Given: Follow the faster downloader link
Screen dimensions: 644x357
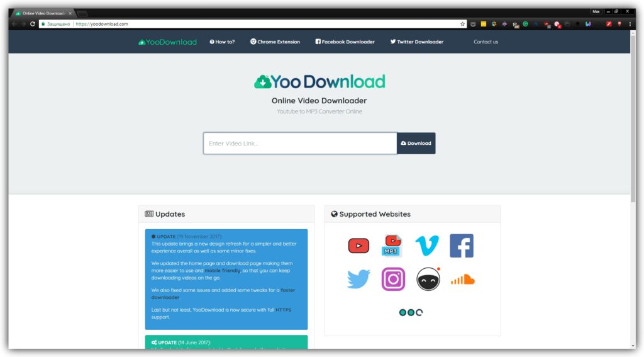Looking at the screenshot, I should (223, 293).
